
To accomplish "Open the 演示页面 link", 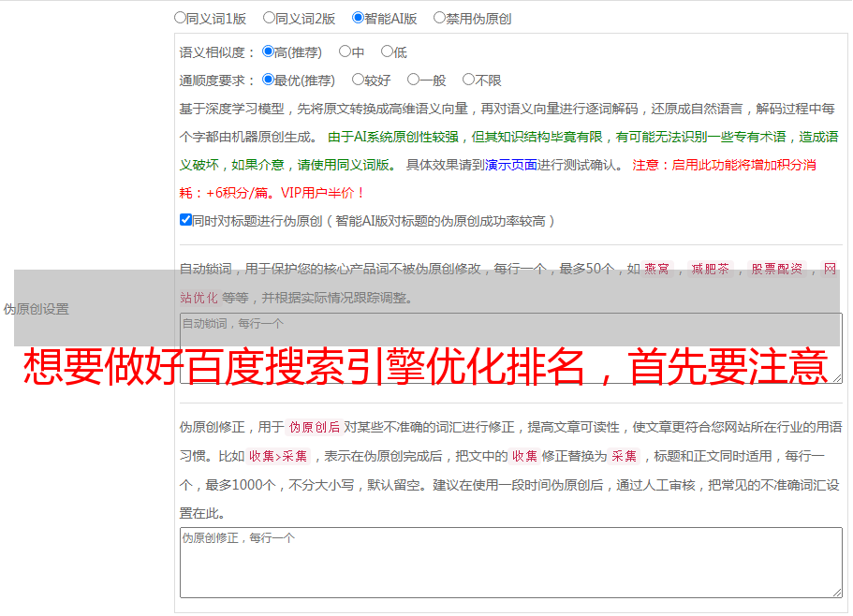I will pyautogui.click(x=511, y=165).
